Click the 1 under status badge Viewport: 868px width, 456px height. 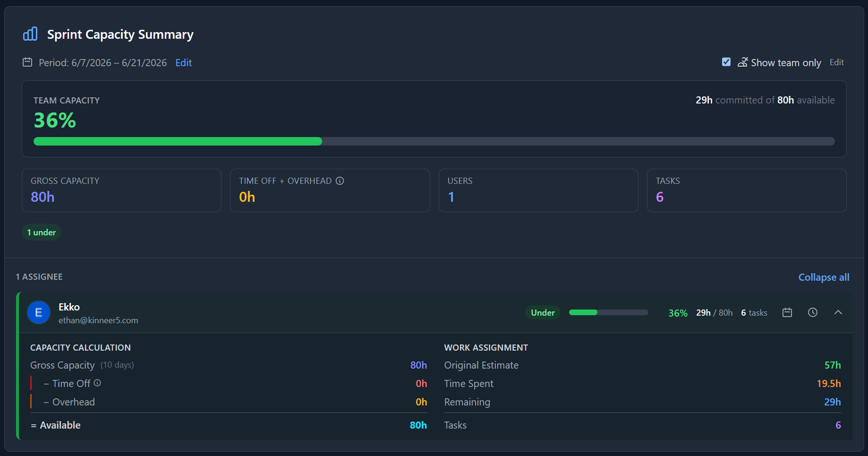(42, 232)
